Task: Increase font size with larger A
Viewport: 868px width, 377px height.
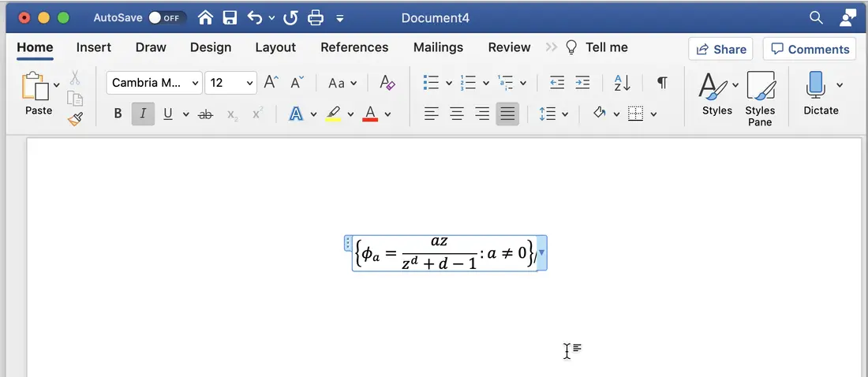Action: coord(271,83)
